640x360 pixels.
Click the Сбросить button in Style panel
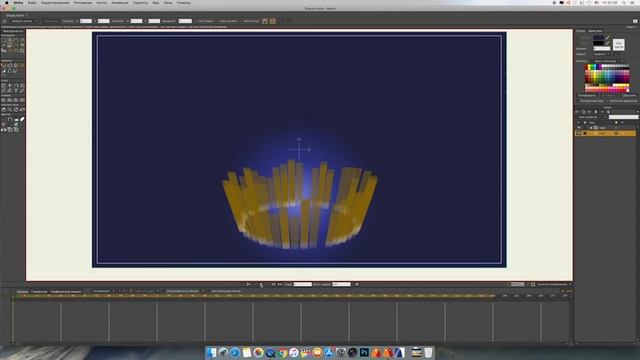point(629,96)
